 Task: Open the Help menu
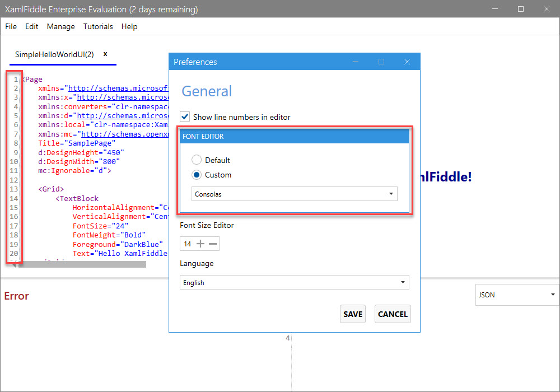[129, 26]
